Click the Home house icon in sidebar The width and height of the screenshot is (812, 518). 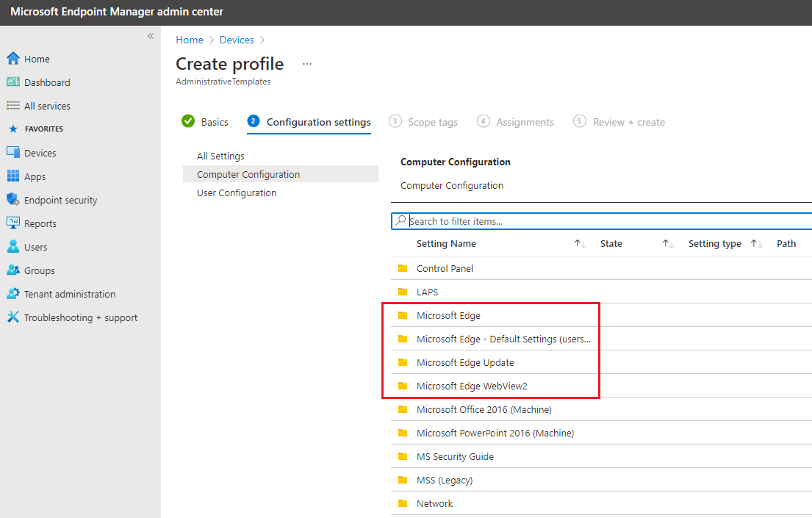(13, 59)
